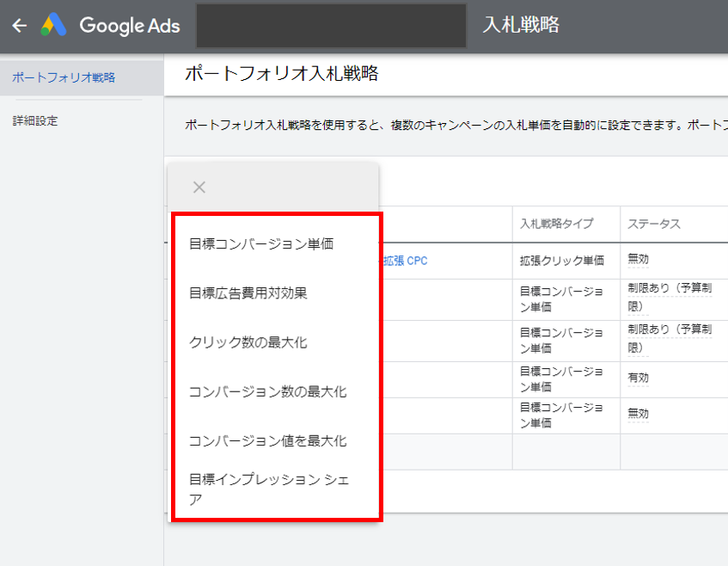Click the redacted account name box
This screenshot has height=566, width=728.
(331, 26)
